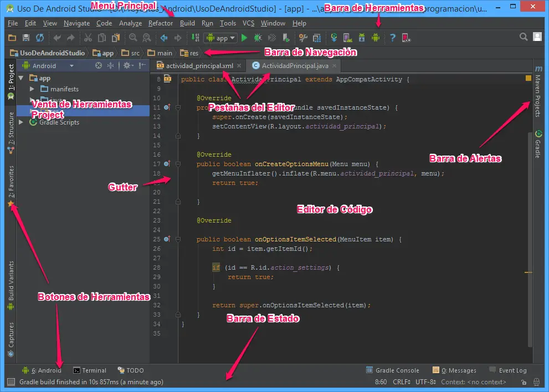Attach debugger to Android process icon
The image size is (549, 392).
286,38
